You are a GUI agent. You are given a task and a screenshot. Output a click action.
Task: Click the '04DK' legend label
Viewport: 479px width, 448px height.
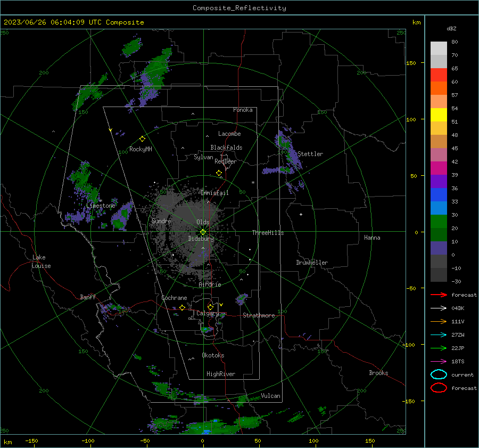click(458, 308)
